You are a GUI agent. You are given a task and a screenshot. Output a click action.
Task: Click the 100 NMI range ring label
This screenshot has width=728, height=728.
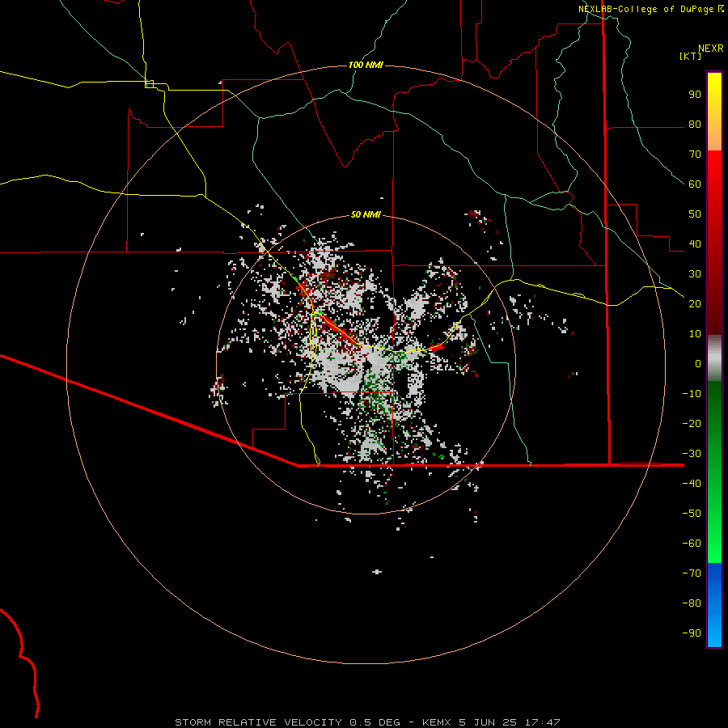click(366, 65)
